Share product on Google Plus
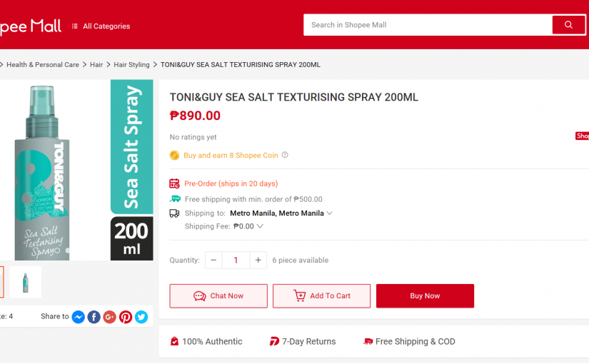This screenshot has width=589, height=364. tap(109, 317)
